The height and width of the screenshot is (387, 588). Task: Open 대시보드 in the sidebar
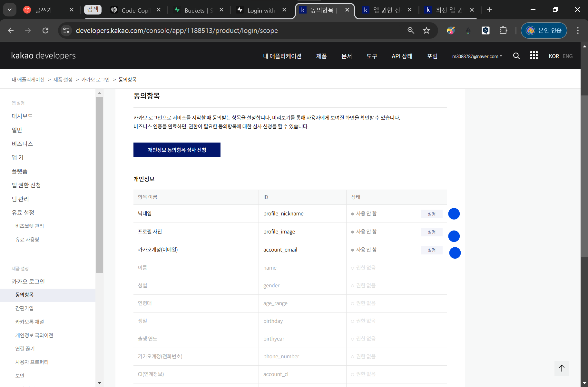click(22, 116)
